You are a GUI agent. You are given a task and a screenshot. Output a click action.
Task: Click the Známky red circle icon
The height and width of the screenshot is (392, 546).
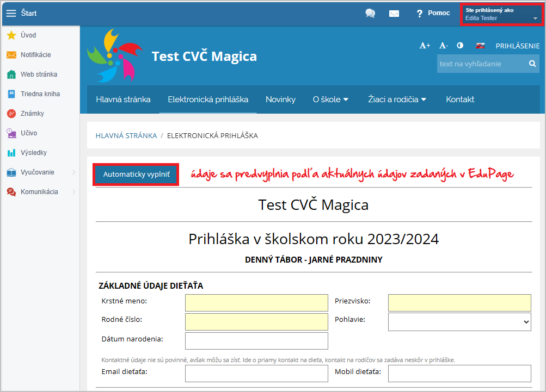[x=11, y=114]
